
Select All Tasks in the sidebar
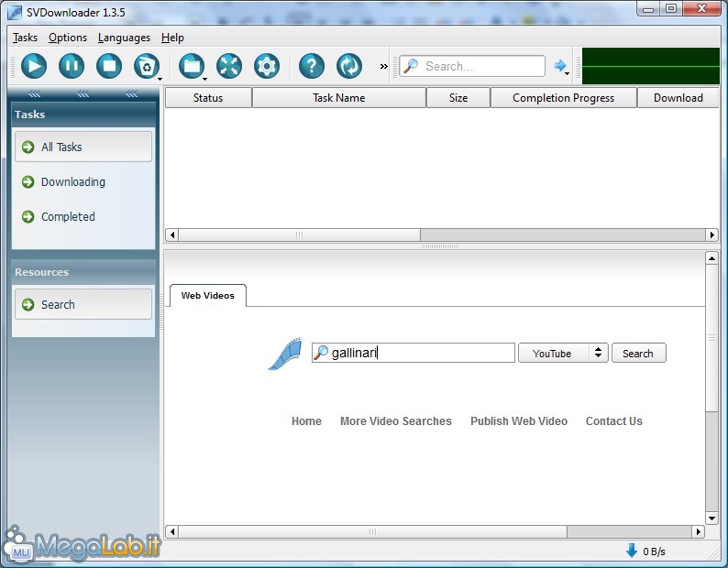[x=83, y=147]
